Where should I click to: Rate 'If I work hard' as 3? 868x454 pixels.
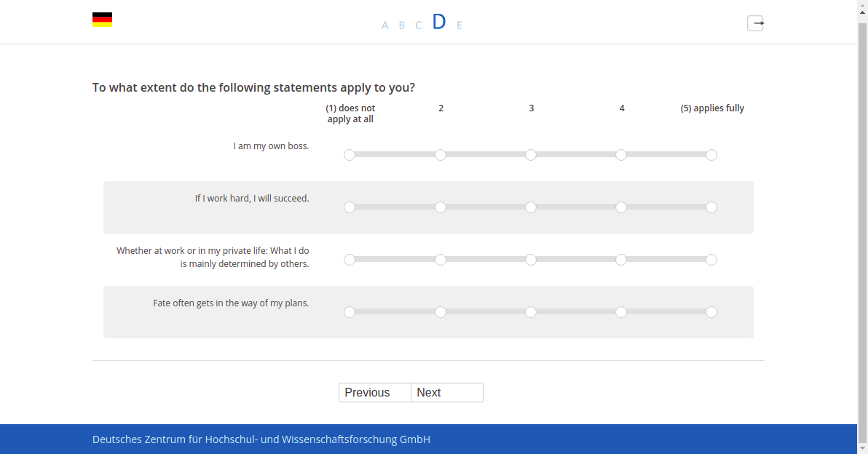530,207
